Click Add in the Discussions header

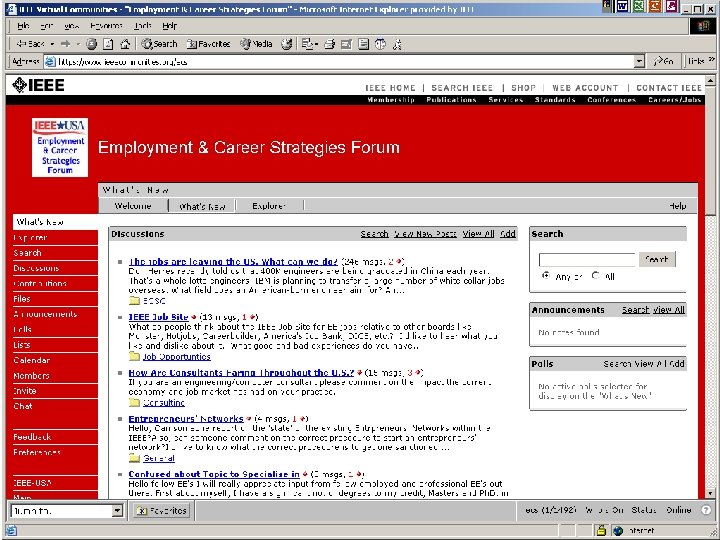coord(507,234)
